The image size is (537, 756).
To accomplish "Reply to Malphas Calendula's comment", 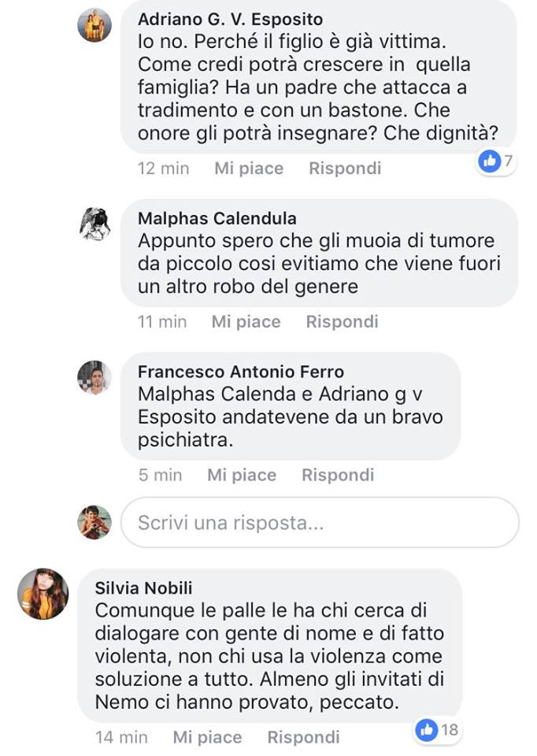I will (x=343, y=321).
